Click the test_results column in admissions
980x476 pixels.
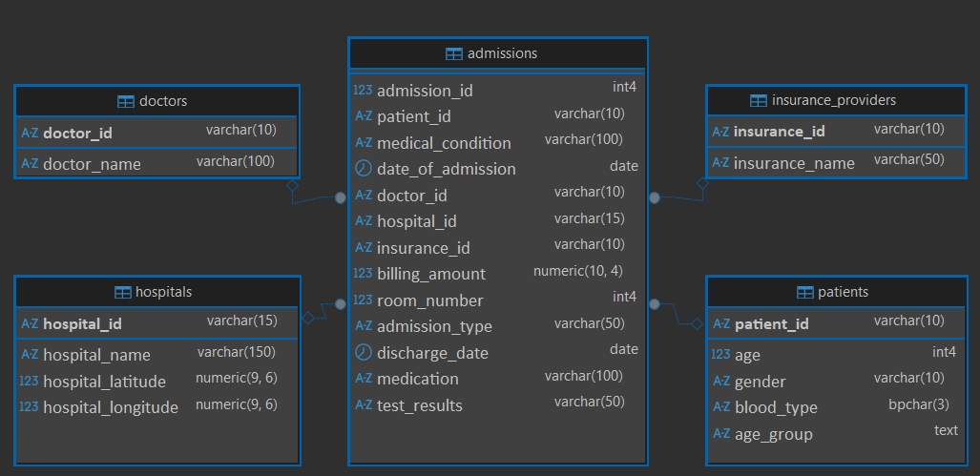point(419,405)
